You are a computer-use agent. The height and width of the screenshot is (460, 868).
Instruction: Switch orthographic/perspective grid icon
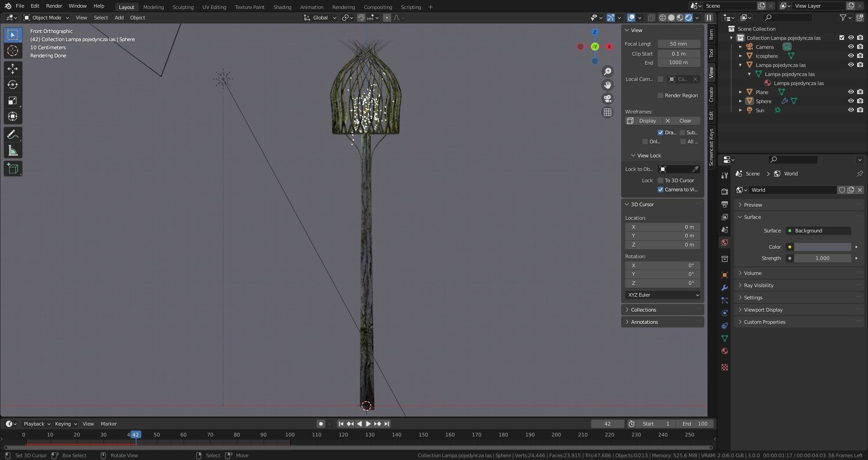click(x=608, y=112)
